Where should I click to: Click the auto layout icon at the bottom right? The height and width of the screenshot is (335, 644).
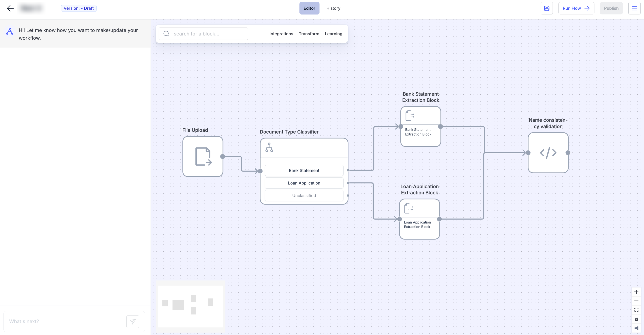point(636,328)
